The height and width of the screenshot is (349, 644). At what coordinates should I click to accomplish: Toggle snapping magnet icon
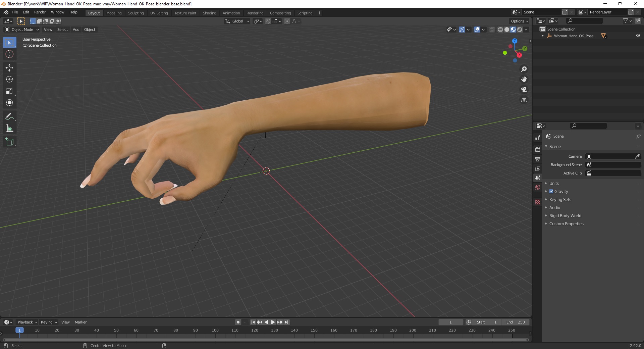coord(268,21)
